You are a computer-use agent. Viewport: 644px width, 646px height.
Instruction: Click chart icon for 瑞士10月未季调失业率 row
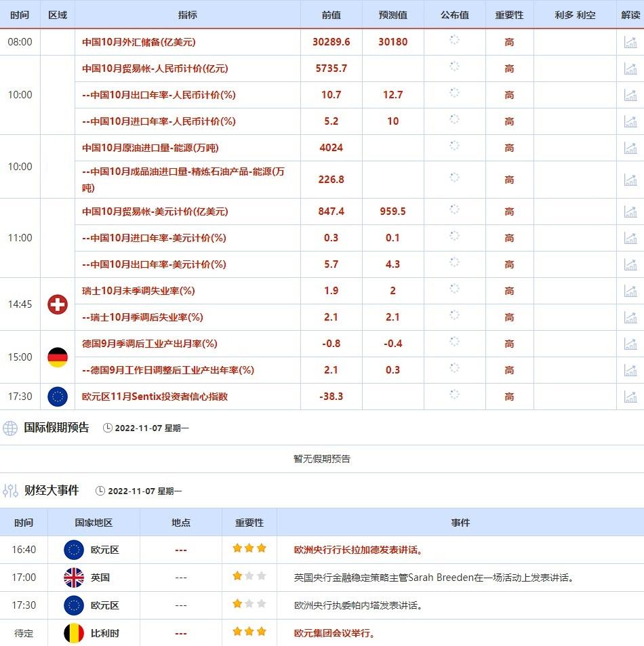pyautogui.click(x=630, y=291)
